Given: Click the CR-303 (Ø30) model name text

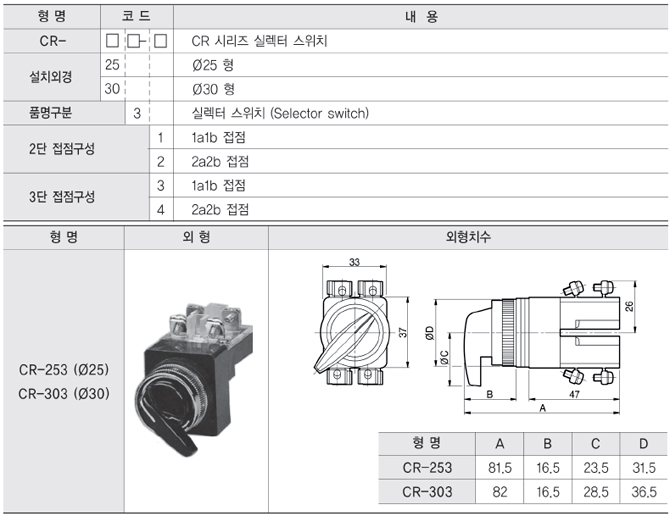Looking at the screenshot, I should click(63, 392).
